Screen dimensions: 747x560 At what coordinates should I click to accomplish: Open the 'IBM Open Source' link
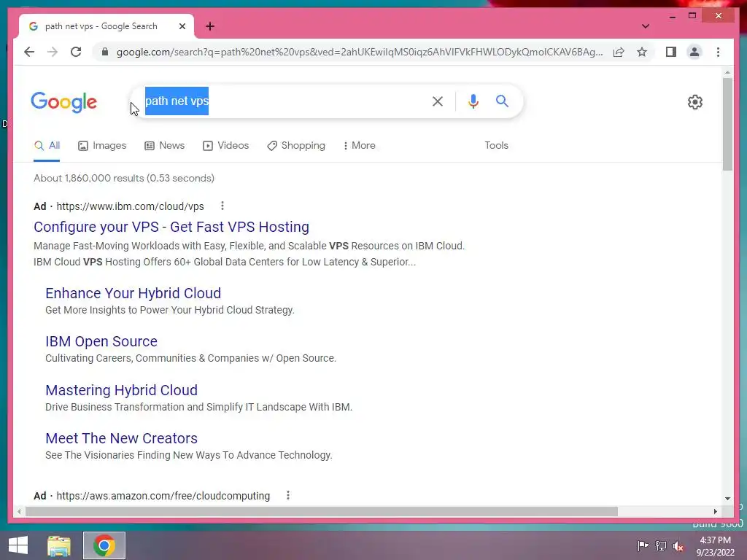coord(101,341)
